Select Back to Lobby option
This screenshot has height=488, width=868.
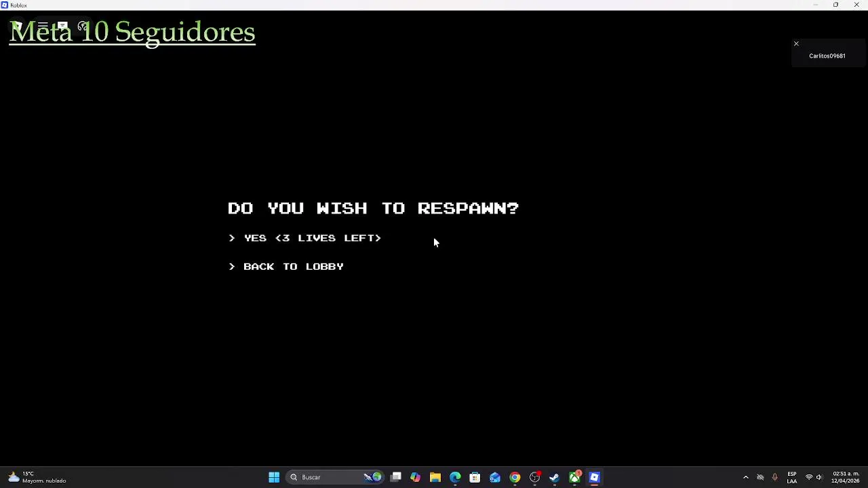[x=286, y=266]
